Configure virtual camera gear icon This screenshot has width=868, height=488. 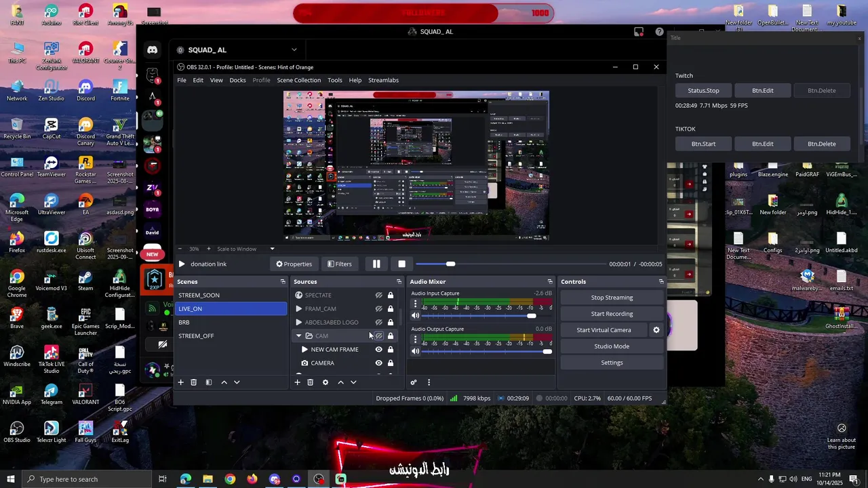pyautogui.click(x=656, y=330)
